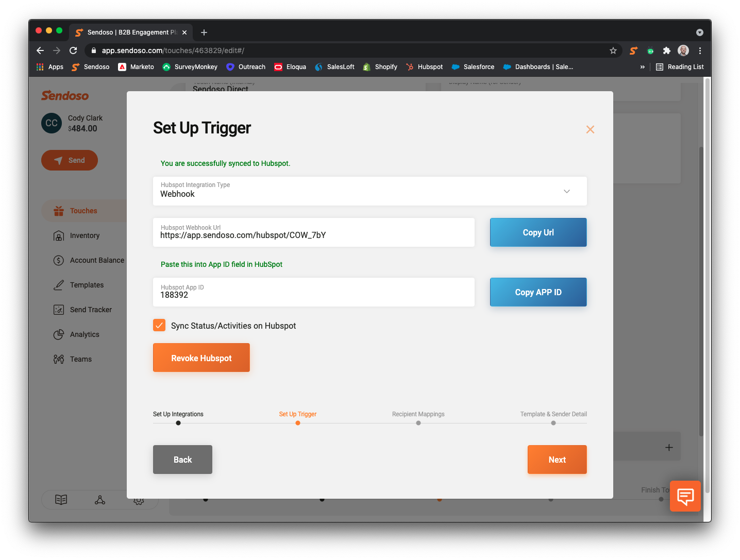This screenshot has width=740, height=560.
Task: Open the Reading List
Action: 680,67
